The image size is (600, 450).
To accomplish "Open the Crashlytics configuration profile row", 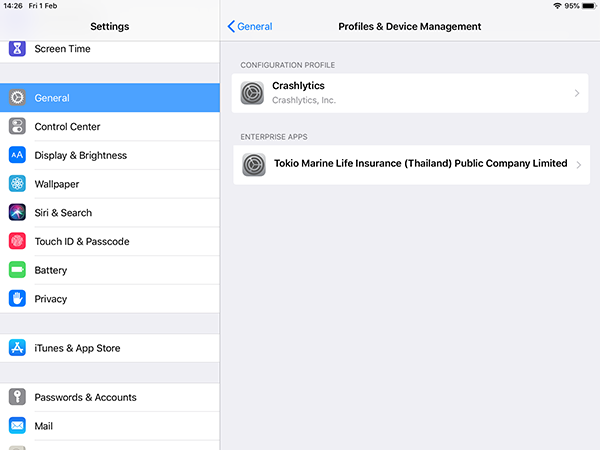I will pos(410,93).
